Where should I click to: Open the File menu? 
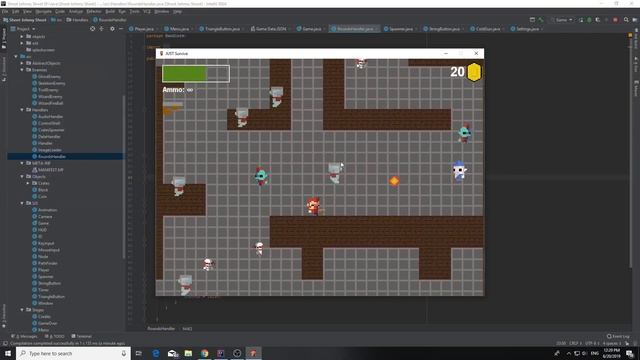pos(5,11)
